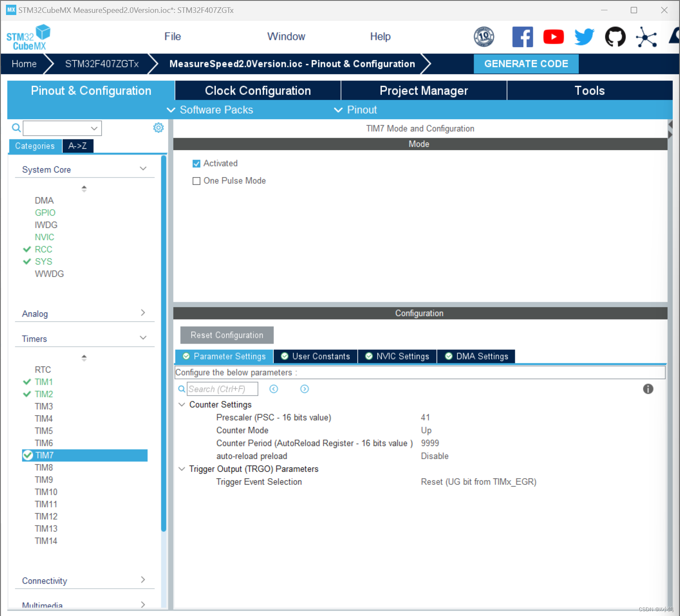Open the File menu
This screenshot has height=616, width=680.
coord(172,37)
